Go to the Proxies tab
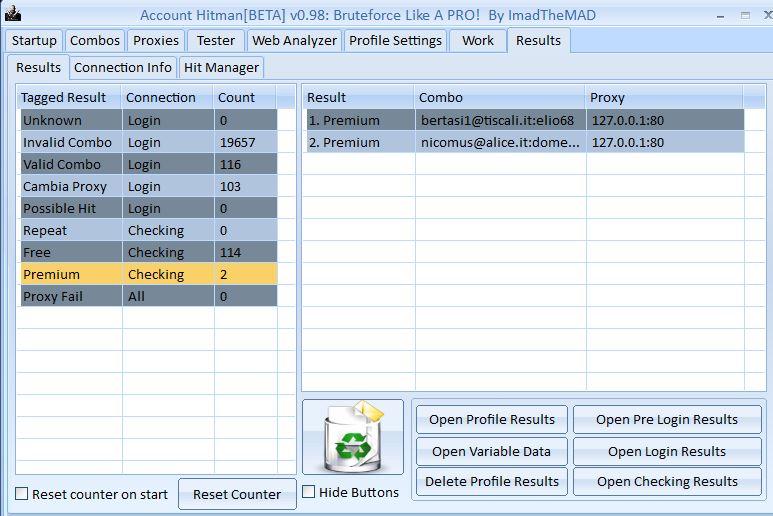 [156, 41]
